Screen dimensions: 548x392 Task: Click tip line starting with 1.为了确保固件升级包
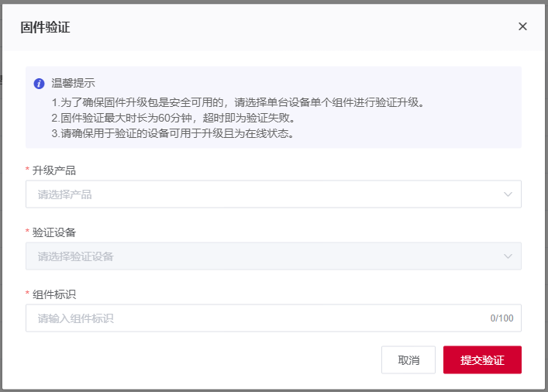238,102
